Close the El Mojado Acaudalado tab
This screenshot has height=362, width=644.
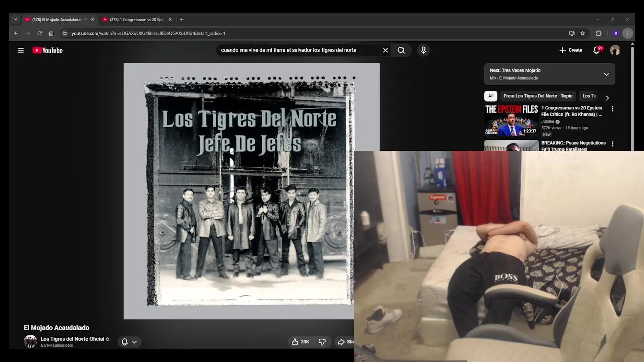(x=92, y=19)
